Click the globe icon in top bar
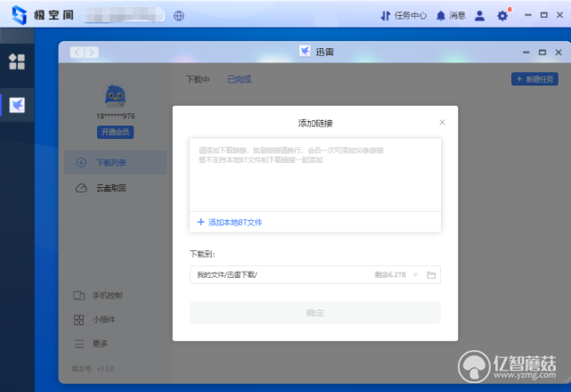571x392 pixels. [x=178, y=16]
